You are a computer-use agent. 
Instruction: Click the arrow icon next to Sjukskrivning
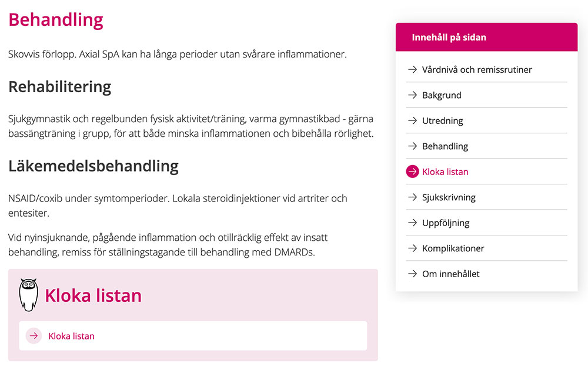click(x=411, y=197)
